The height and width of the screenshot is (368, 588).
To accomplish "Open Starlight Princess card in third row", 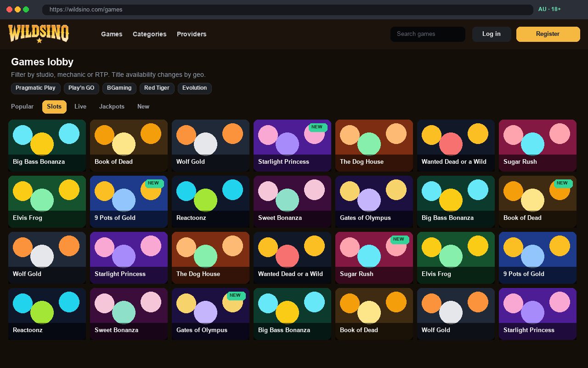I will (x=129, y=258).
